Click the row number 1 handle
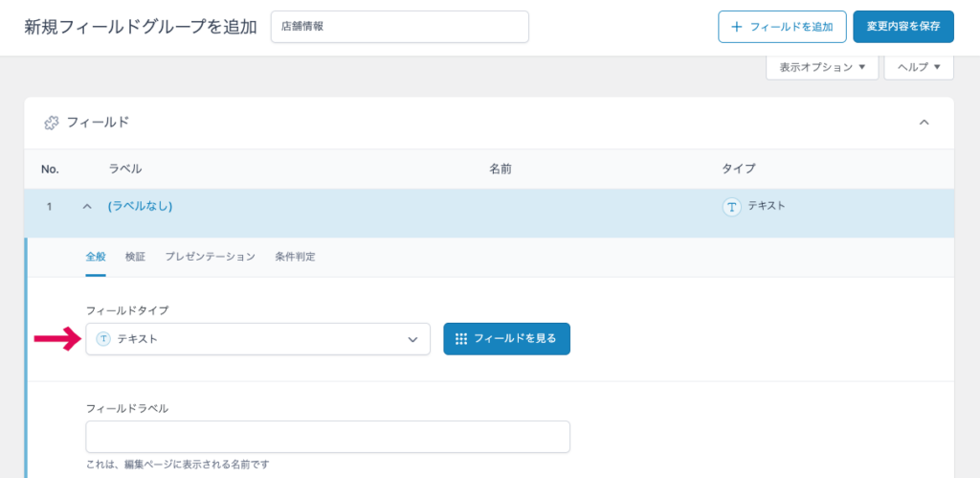 (x=49, y=206)
